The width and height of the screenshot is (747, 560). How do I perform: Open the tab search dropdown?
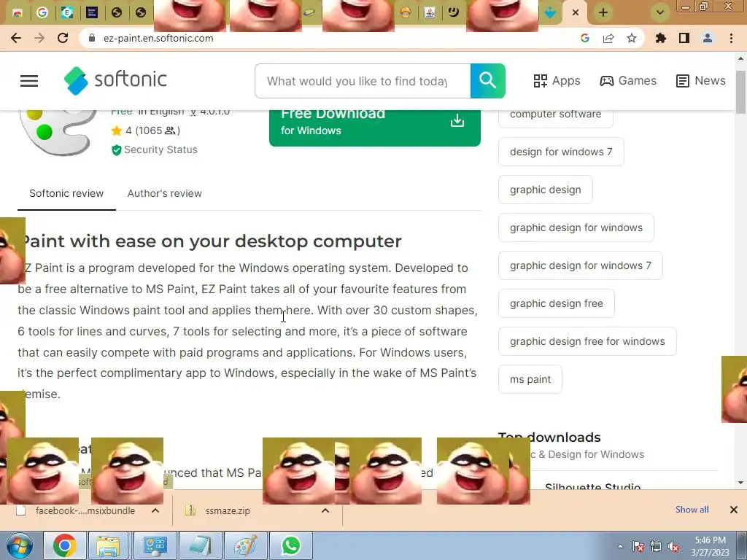660,12
